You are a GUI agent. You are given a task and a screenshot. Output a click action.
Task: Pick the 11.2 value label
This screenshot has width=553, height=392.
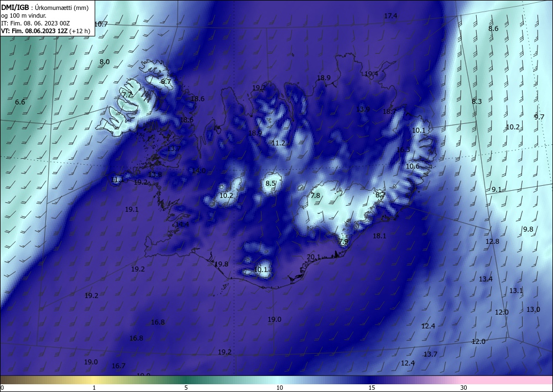pos(278,143)
